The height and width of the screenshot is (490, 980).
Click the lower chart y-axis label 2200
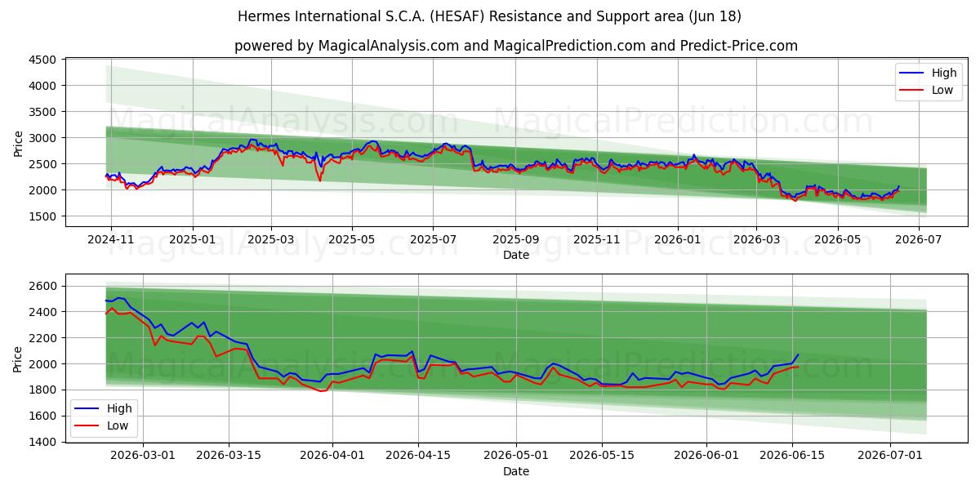pyautogui.click(x=42, y=338)
